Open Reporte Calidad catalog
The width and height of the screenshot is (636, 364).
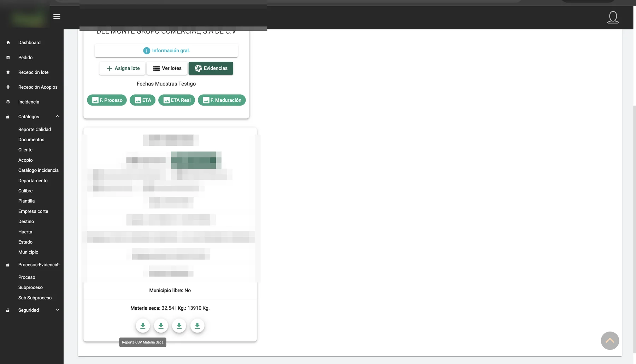[35, 130]
